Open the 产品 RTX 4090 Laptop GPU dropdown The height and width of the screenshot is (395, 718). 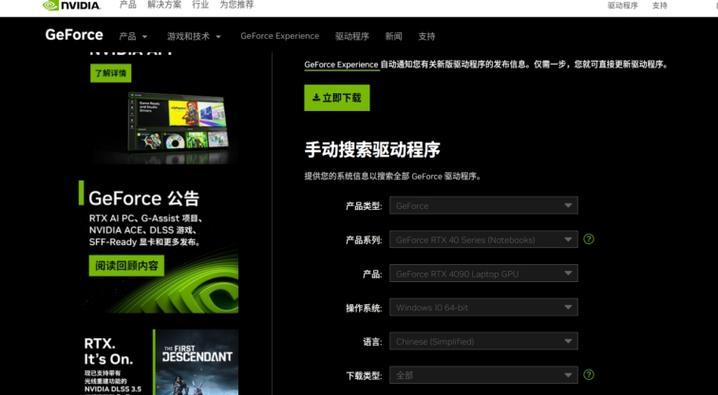click(x=484, y=274)
